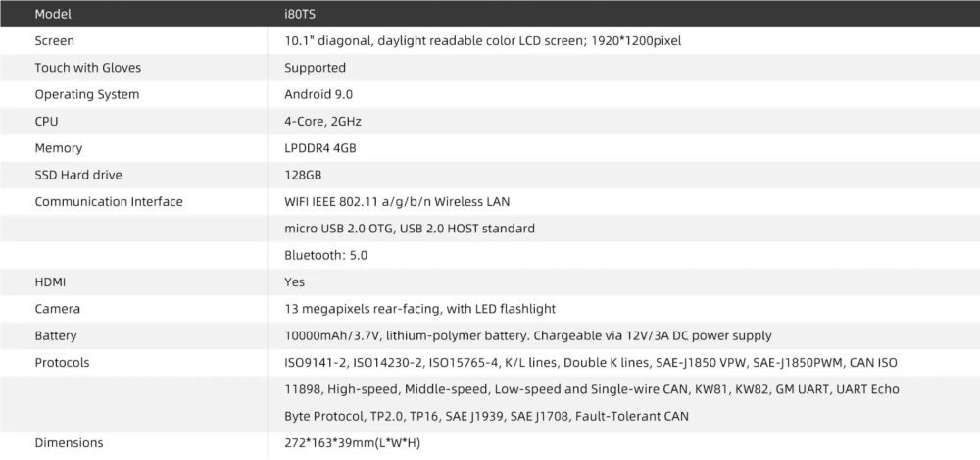Screen dimensions: 980x460
Task: Click the 10.1" diagonal screen description
Action: pyautogui.click(x=482, y=41)
